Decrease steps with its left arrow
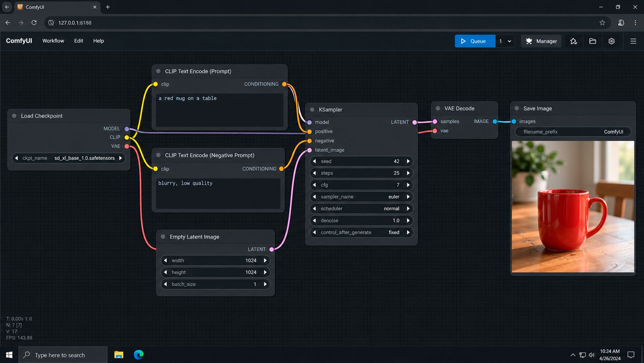 [x=314, y=173]
